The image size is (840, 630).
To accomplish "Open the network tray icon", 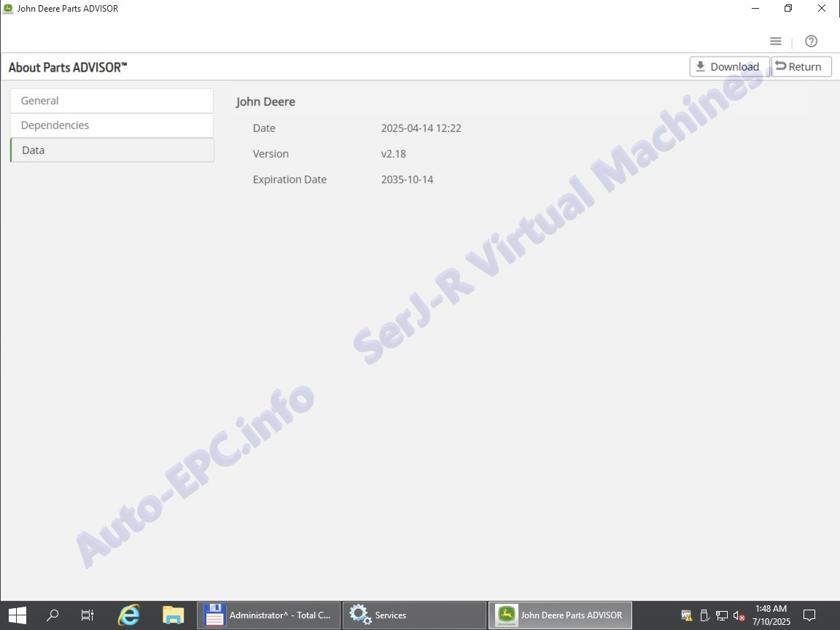I will pyautogui.click(x=722, y=615).
